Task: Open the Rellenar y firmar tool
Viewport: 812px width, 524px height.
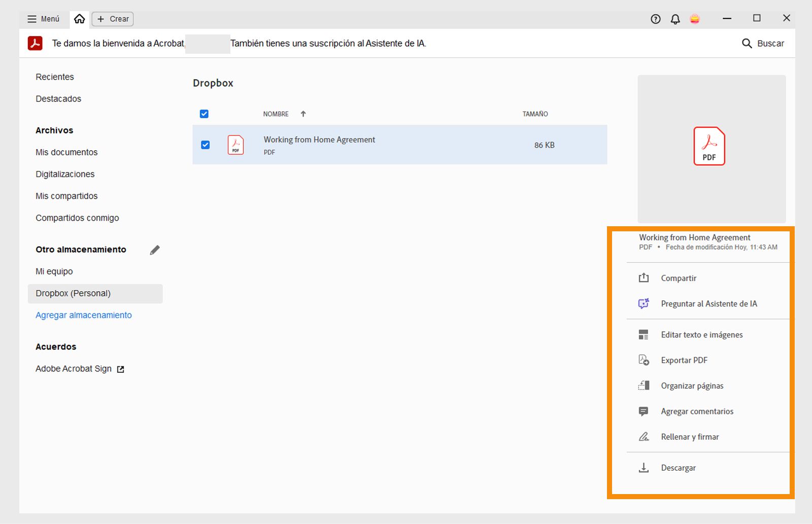Action: tap(690, 436)
